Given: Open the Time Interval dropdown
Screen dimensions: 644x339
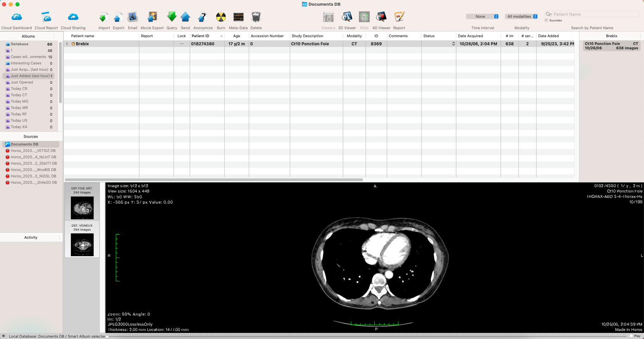Looking at the screenshot, I should pos(483,16).
